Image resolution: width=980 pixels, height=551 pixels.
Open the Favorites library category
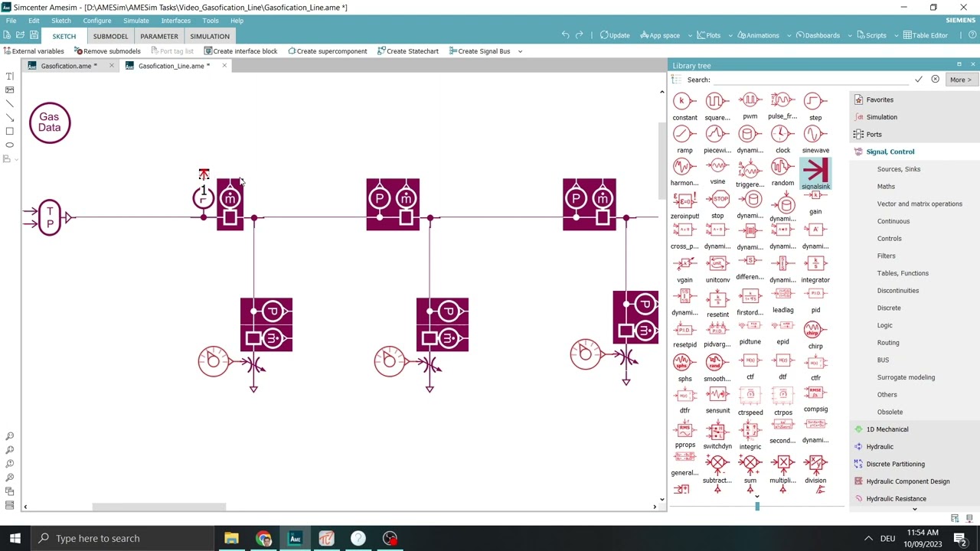[x=879, y=99]
